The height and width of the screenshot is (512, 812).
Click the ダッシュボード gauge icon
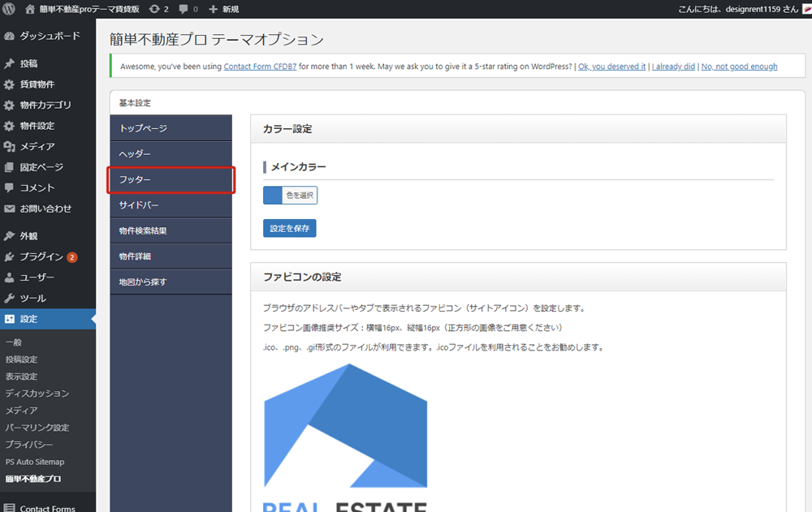[10, 37]
